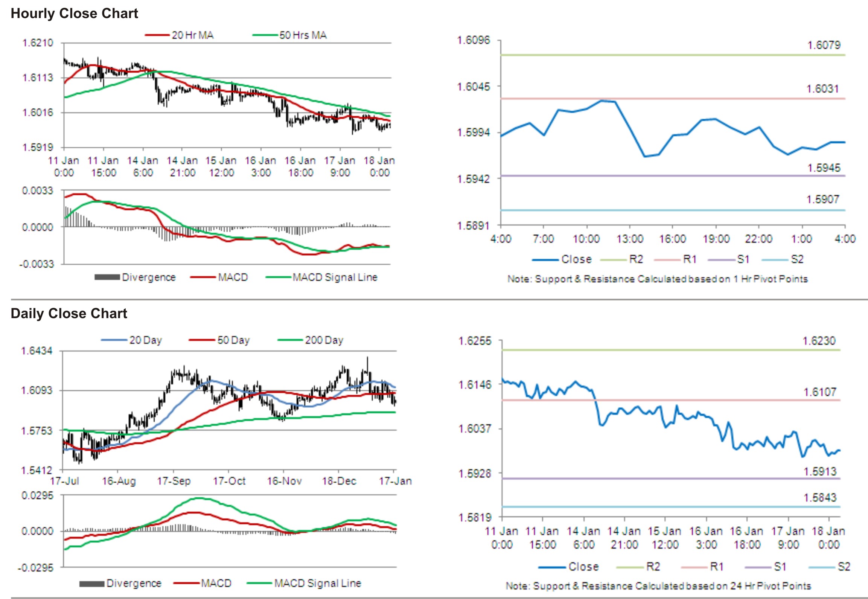Click the R2 value label 1.6079
The image size is (868, 599).
824,45
